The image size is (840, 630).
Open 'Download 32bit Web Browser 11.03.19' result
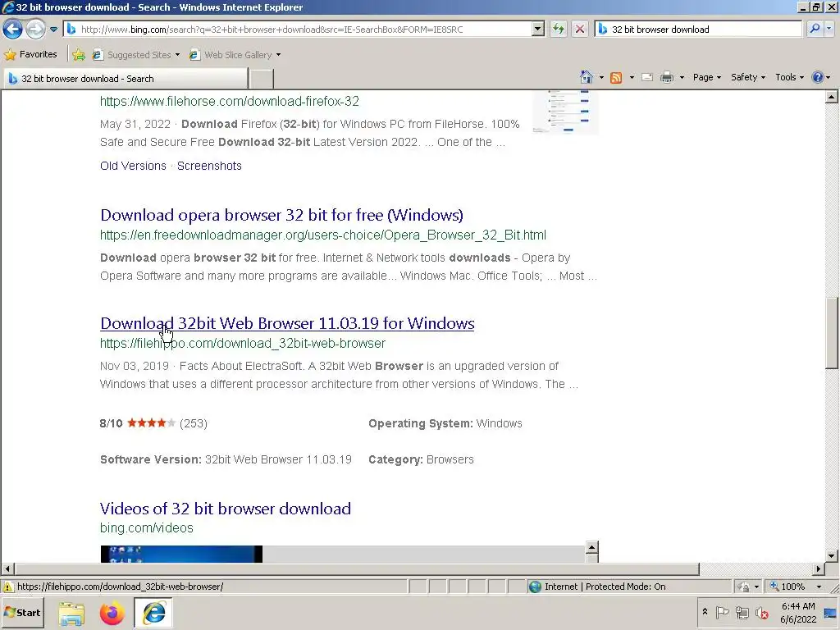(x=287, y=323)
